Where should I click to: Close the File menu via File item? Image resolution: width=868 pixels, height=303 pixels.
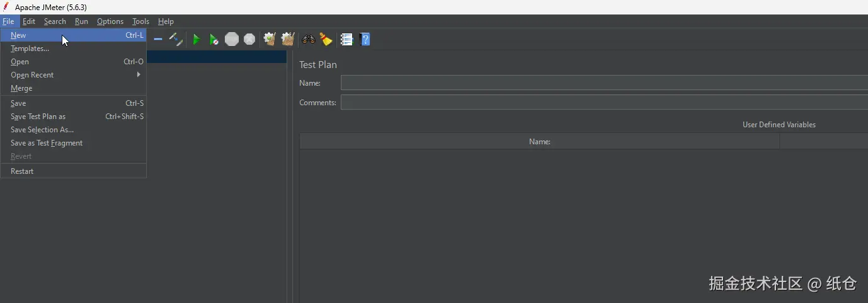8,21
